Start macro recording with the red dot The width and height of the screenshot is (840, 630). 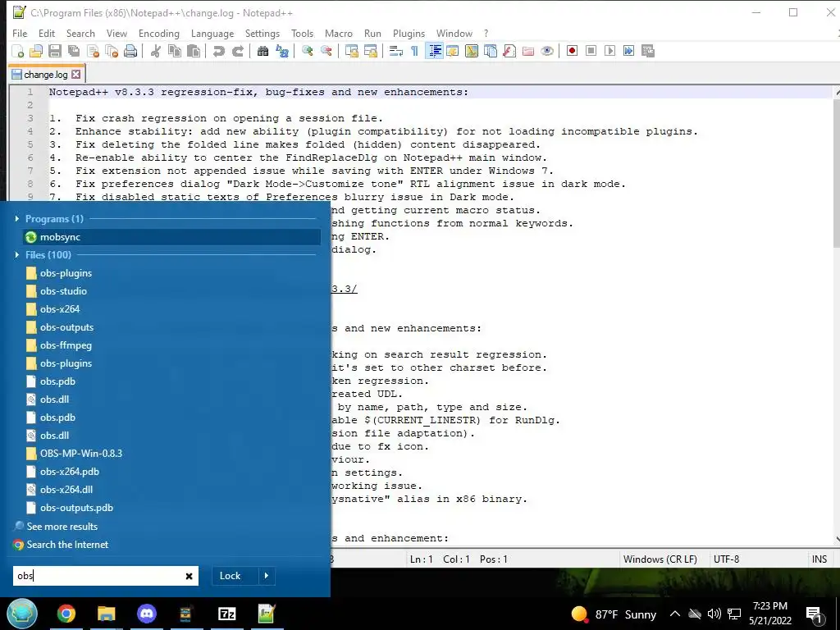tap(572, 51)
